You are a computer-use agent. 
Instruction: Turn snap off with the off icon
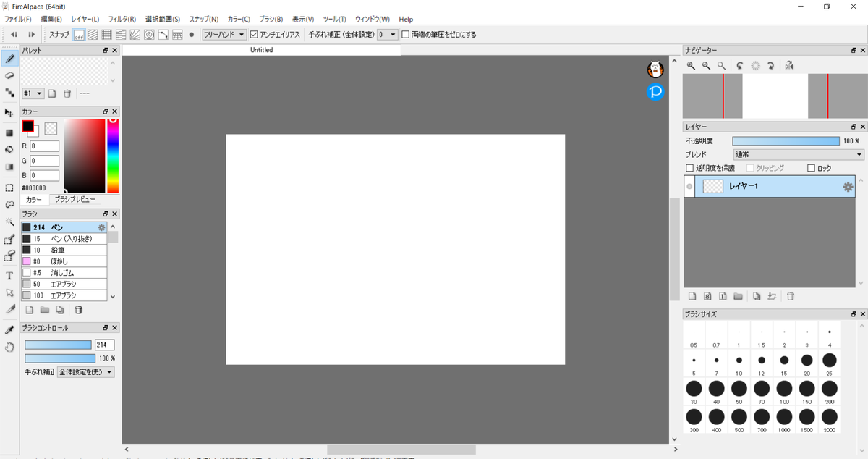(x=79, y=34)
